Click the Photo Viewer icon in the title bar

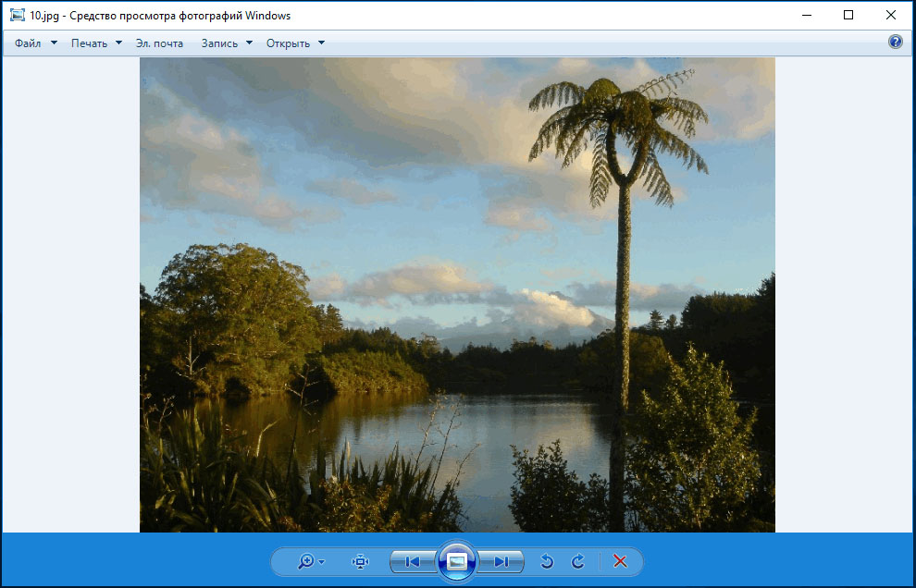coord(17,16)
